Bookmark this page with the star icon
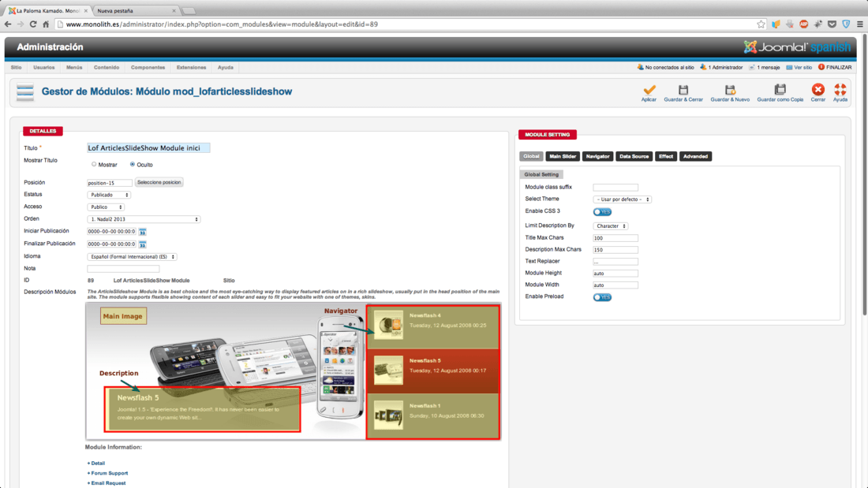The height and width of the screenshot is (488, 868). pos(761,24)
